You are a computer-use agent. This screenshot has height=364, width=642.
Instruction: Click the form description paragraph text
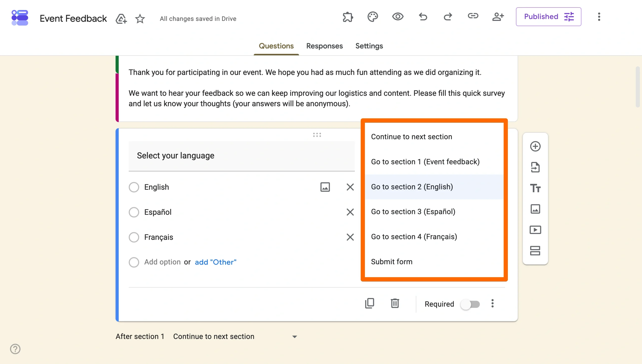[x=316, y=88]
